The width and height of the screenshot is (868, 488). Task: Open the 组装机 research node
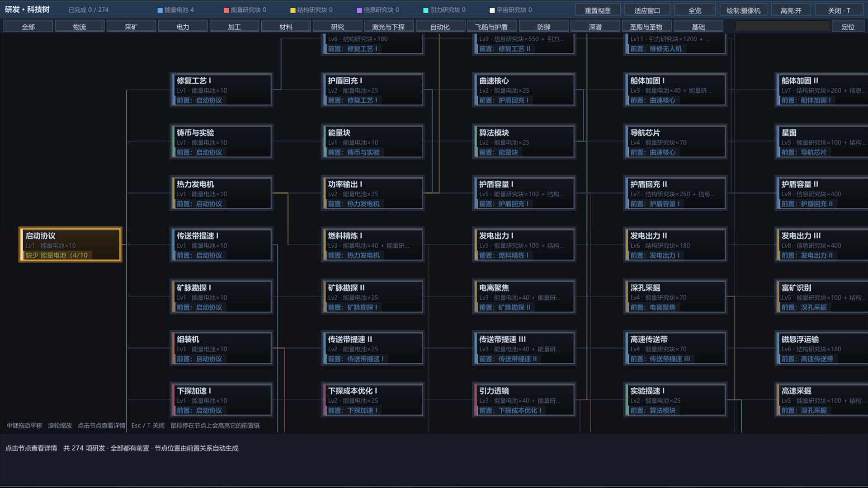[222, 348]
